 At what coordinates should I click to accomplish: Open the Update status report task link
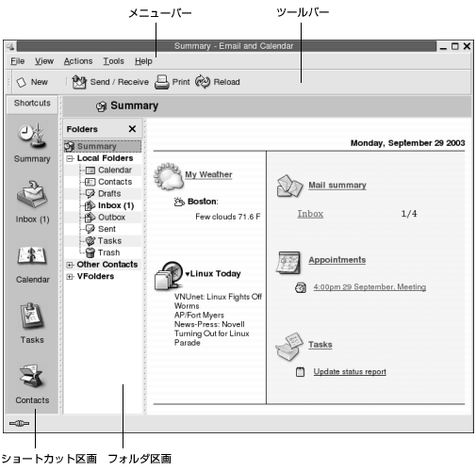click(x=350, y=372)
